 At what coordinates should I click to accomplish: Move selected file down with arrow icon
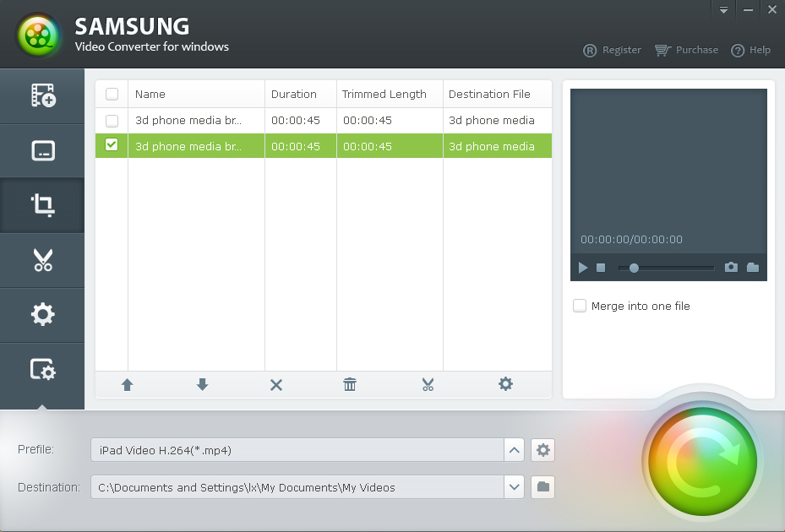coord(202,384)
